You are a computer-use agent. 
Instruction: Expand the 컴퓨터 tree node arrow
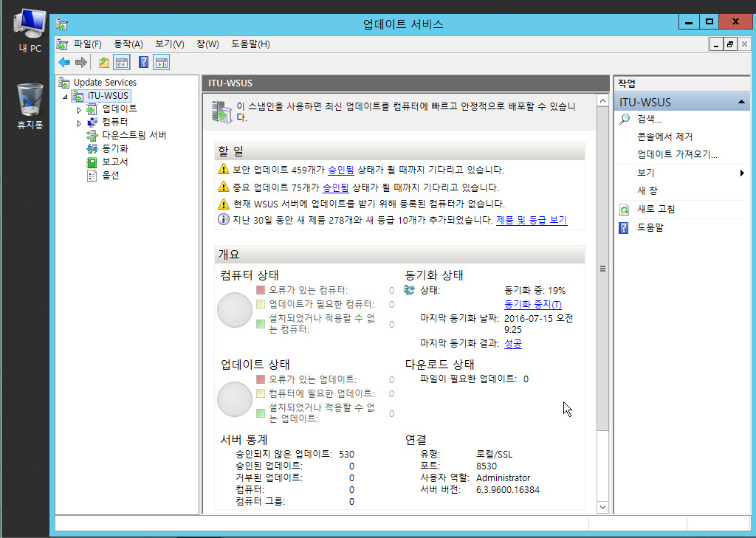79,123
